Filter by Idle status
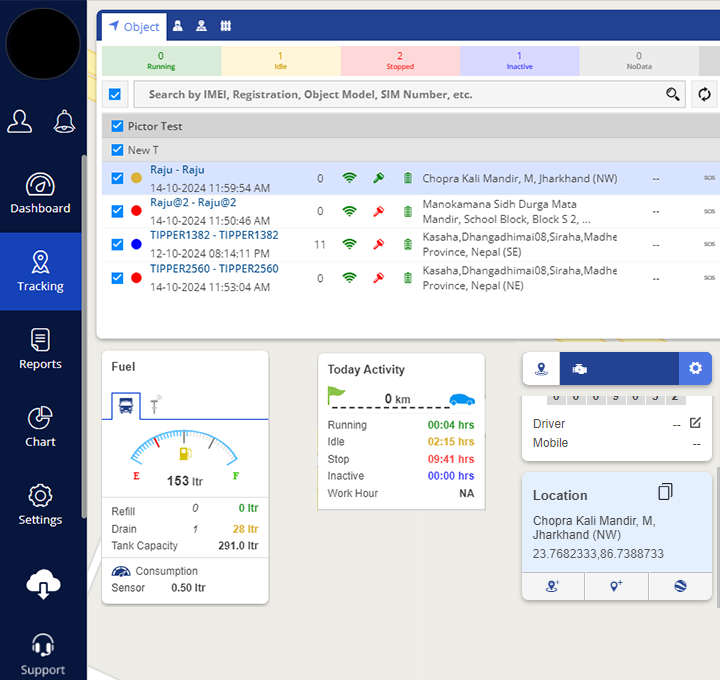720x680 pixels. 281,61
